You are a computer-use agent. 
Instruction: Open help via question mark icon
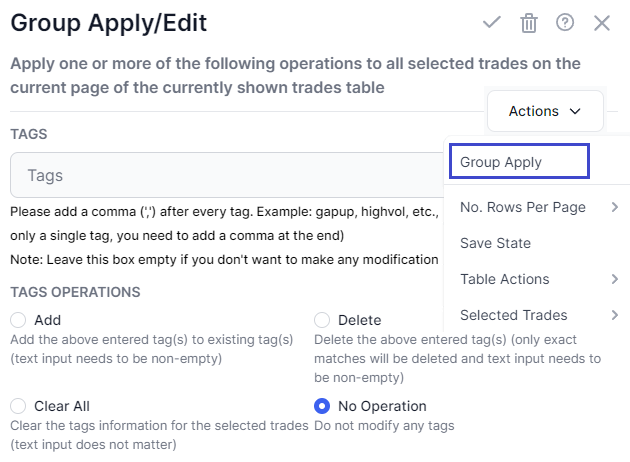click(565, 22)
